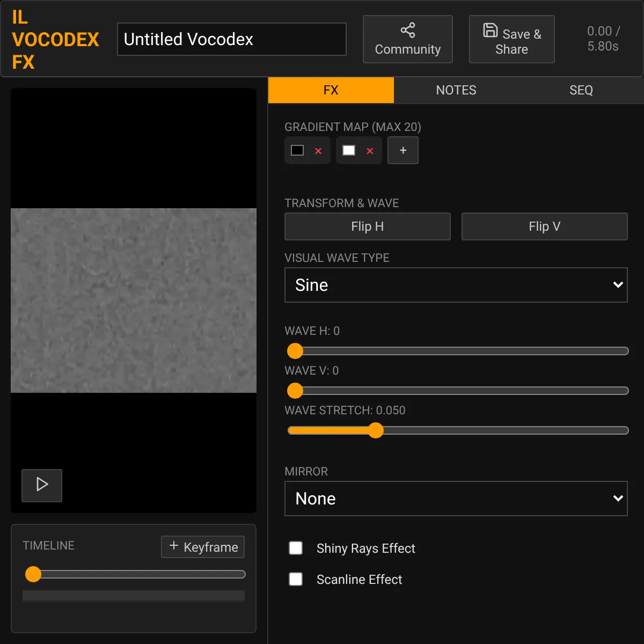Click the Wave H slider handle

point(295,351)
